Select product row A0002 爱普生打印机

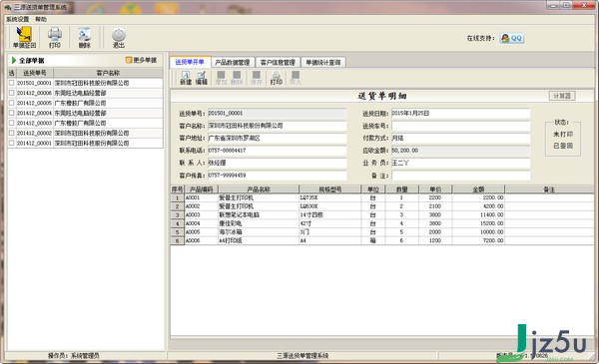382,206
